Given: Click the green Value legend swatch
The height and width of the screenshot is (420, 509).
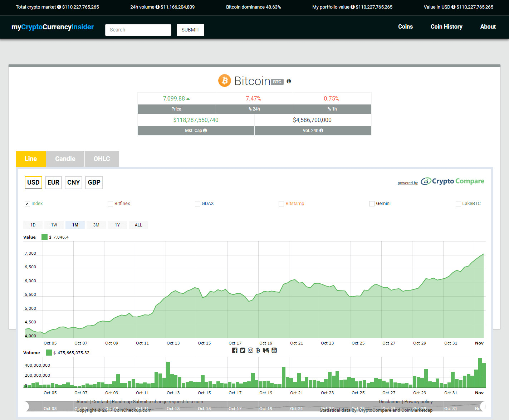Looking at the screenshot, I should (44, 237).
